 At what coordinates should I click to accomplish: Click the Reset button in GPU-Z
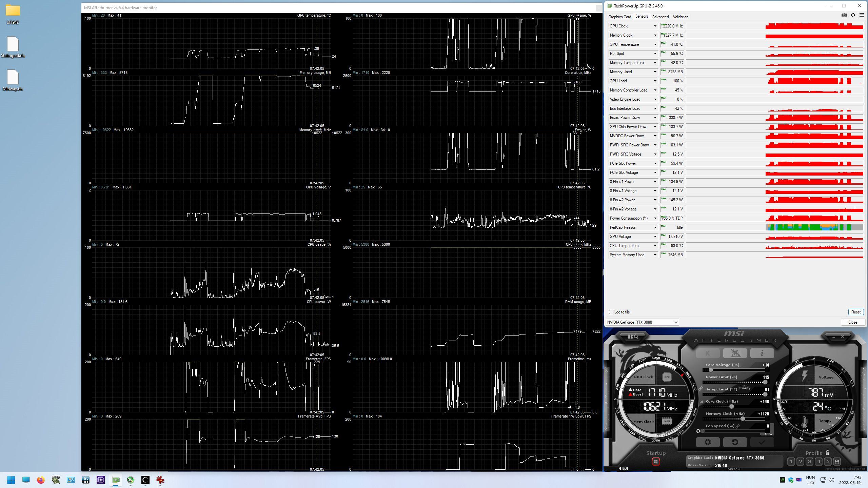[x=855, y=312]
